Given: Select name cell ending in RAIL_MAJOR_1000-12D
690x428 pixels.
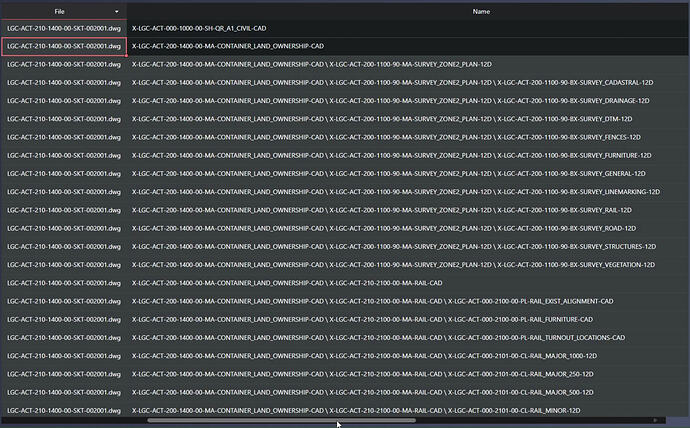Looking at the screenshot, I should coord(408,356).
